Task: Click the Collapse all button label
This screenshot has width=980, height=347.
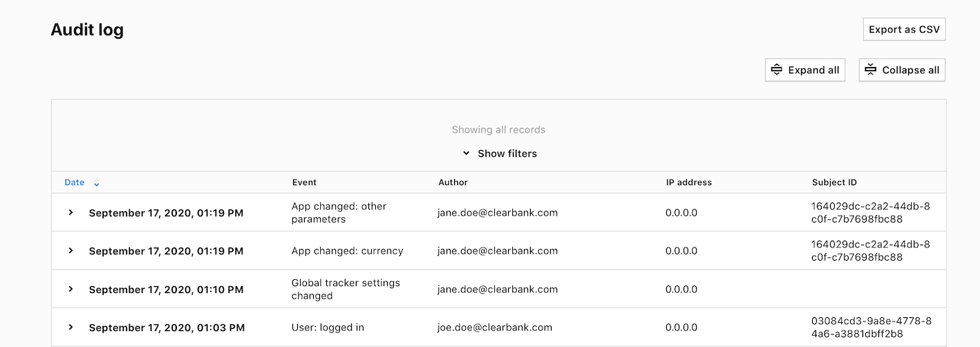Action: [x=910, y=70]
